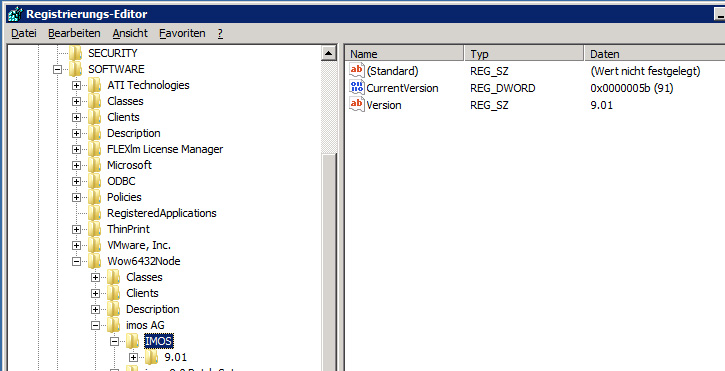Expand the Description key under SOFTWARE
Viewport: 725px width, 371px height.
tap(76, 134)
